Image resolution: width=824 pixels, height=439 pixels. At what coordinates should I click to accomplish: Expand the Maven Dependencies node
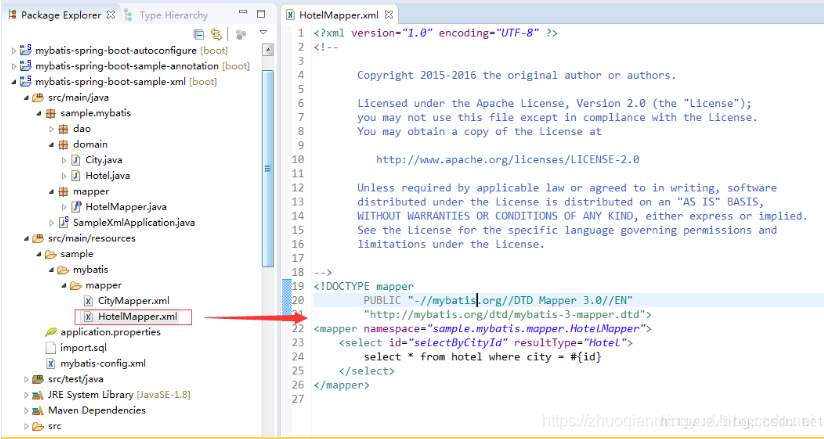[x=26, y=410]
